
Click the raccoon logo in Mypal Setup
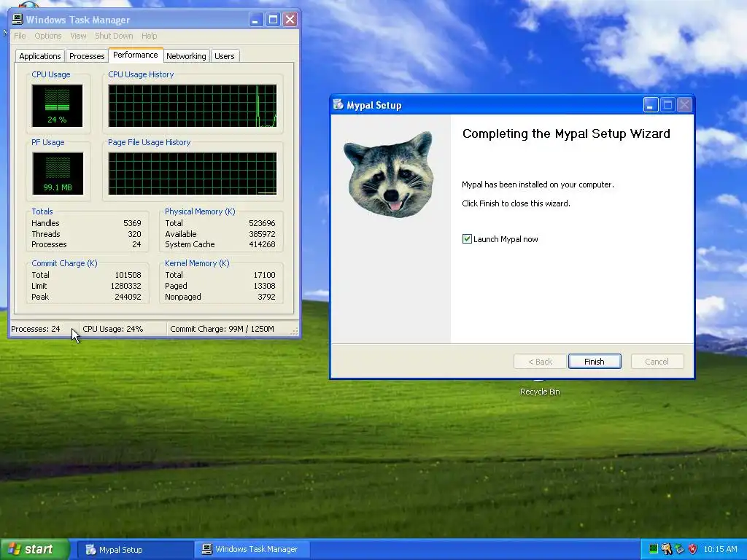[390, 174]
